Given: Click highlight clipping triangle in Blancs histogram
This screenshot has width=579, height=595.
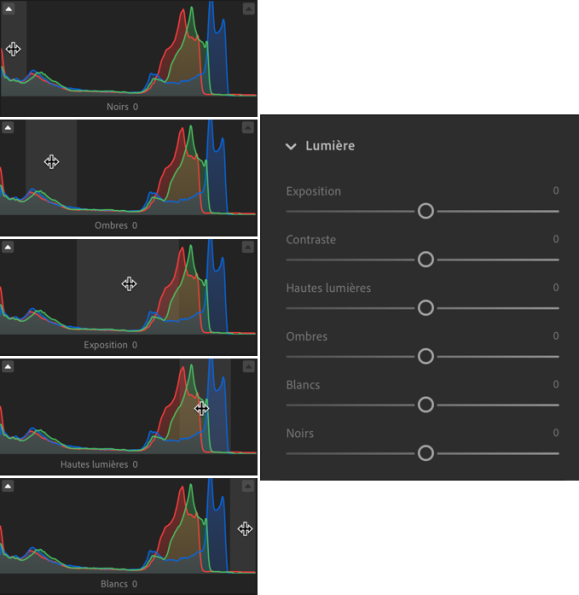Looking at the screenshot, I should (248, 486).
